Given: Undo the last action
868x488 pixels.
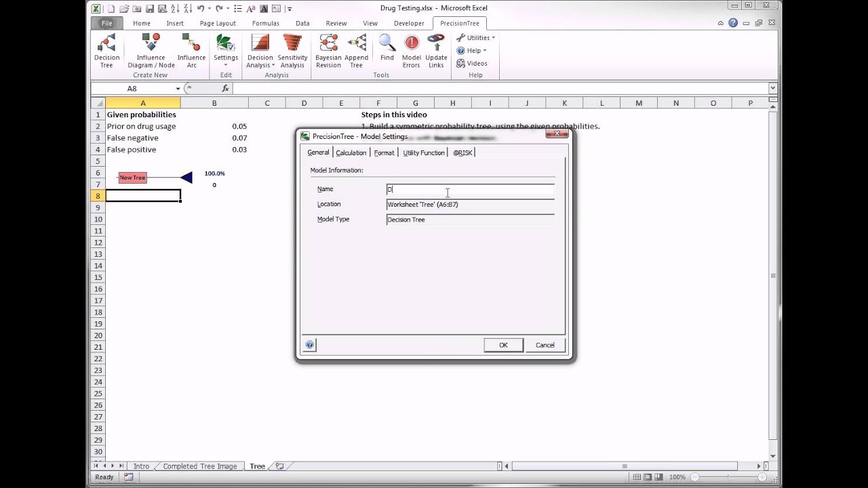Looking at the screenshot, I should coord(201,9).
